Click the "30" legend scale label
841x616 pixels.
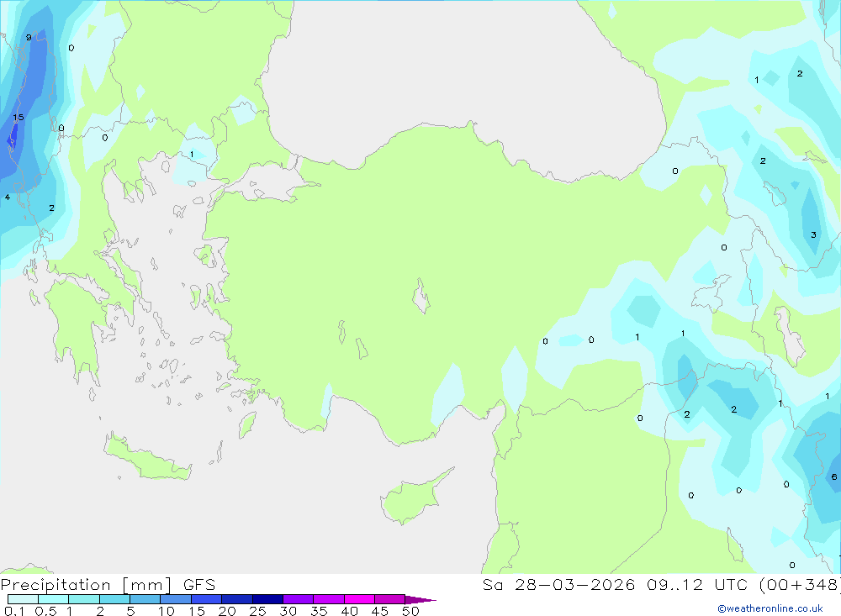coord(288,611)
